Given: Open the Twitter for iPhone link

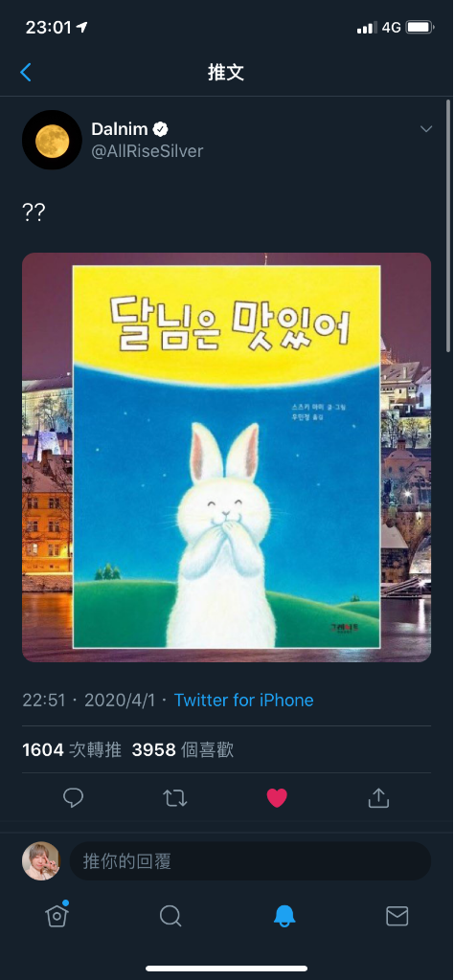Looking at the screenshot, I should [244, 700].
